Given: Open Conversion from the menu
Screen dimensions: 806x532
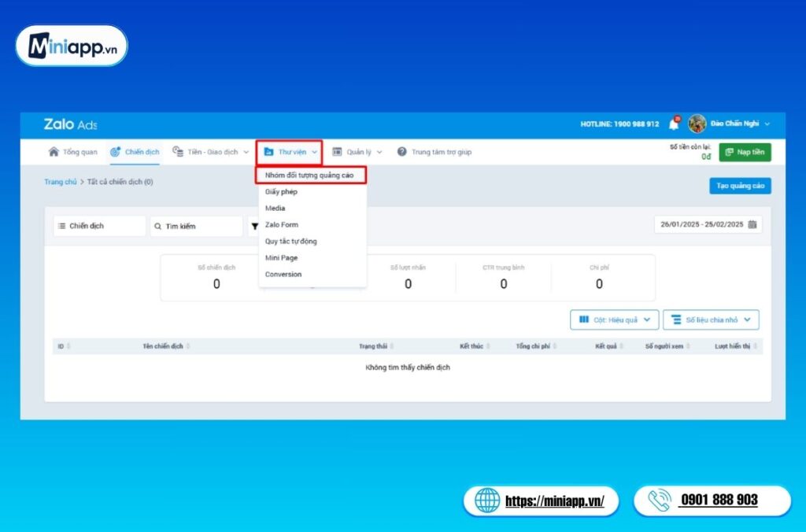Looking at the screenshot, I should [x=283, y=274].
